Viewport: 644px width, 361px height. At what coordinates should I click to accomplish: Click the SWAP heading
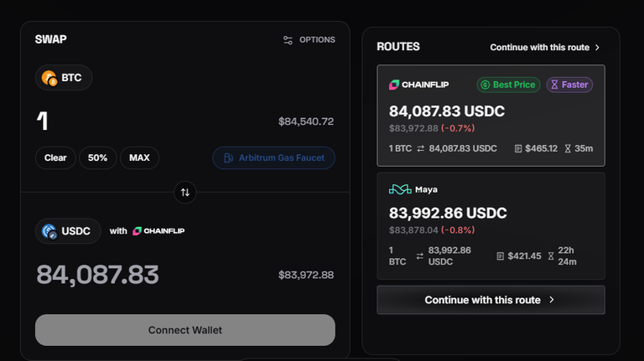pyautogui.click(x=51, y=39)
